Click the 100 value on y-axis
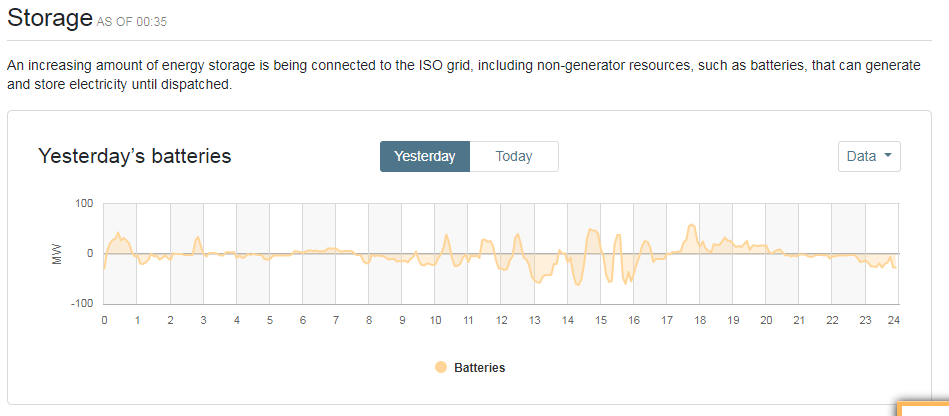 coord(85,203)
